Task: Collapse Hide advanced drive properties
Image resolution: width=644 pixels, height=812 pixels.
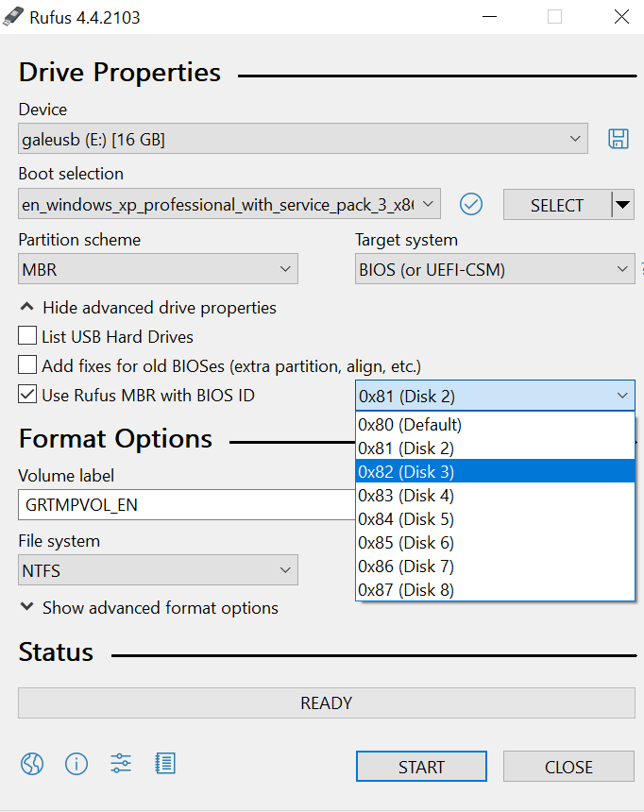Action: (148, 308)
